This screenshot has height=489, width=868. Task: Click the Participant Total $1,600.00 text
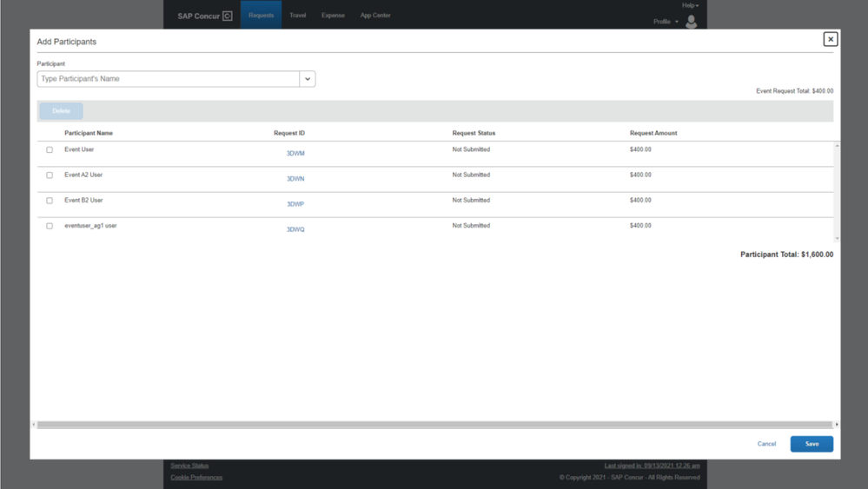786,254
